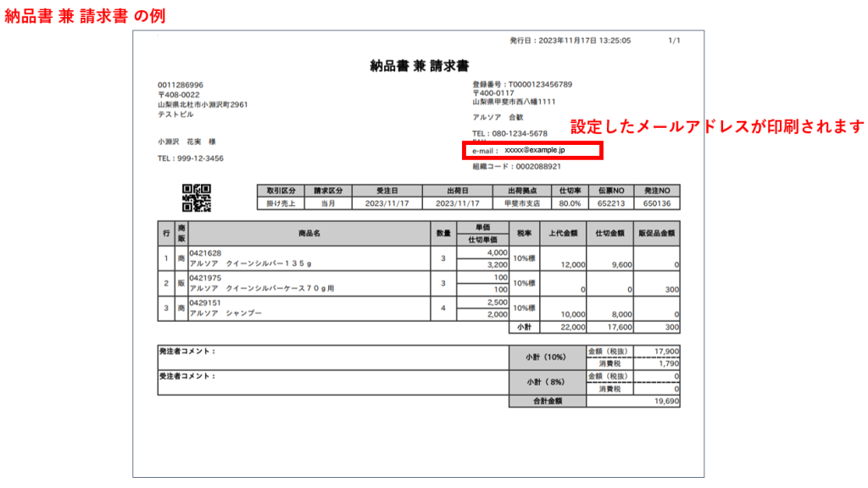Select the 登録番号 T0000123456789 line

click(x=522, y=85)
